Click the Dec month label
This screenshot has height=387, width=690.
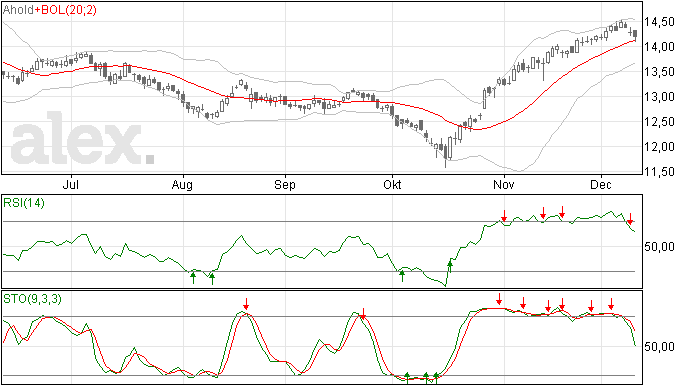(x=601, y=184)
